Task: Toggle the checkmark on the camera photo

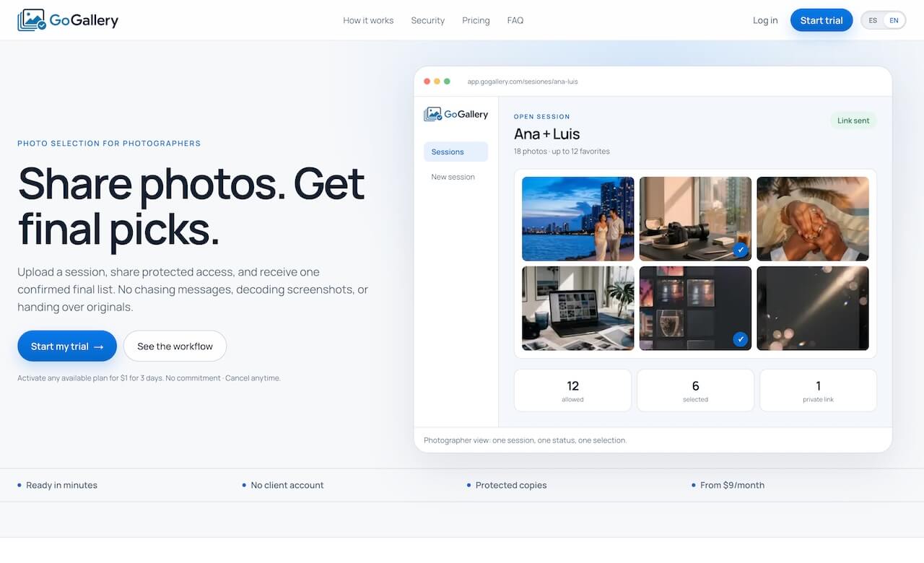Action: (x=740, y=250)
